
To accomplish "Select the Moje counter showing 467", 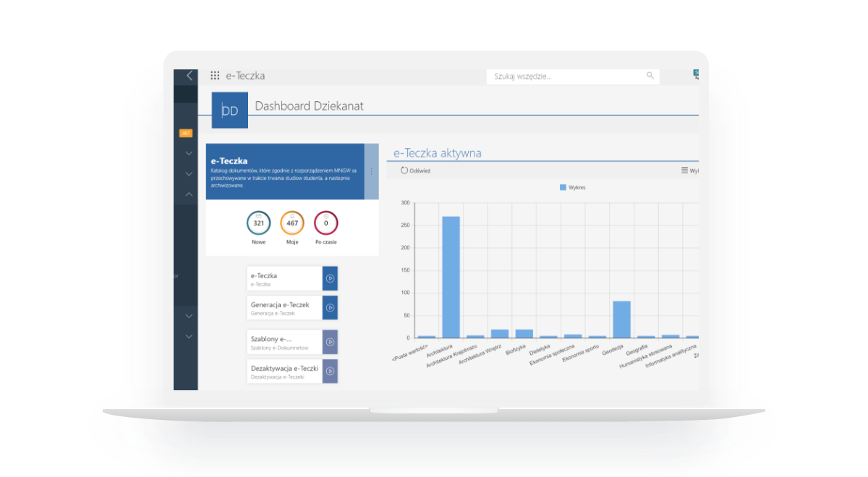I will pos(292,223).
